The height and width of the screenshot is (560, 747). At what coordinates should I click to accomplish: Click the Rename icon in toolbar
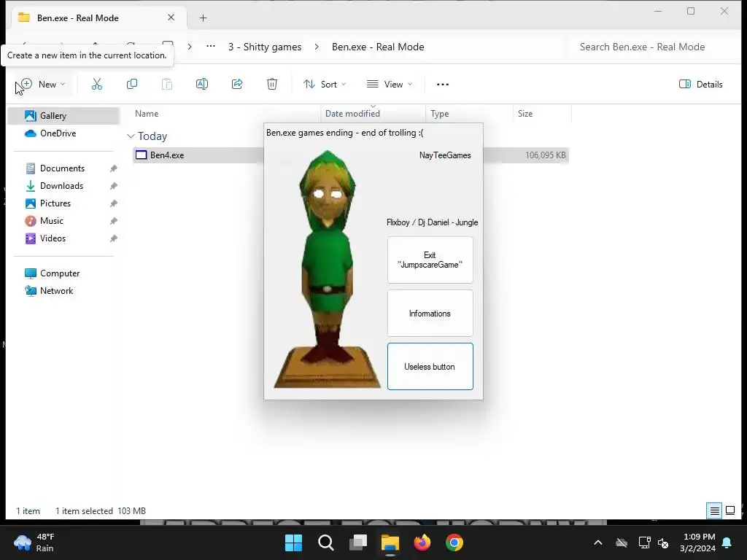coord(202,85)
